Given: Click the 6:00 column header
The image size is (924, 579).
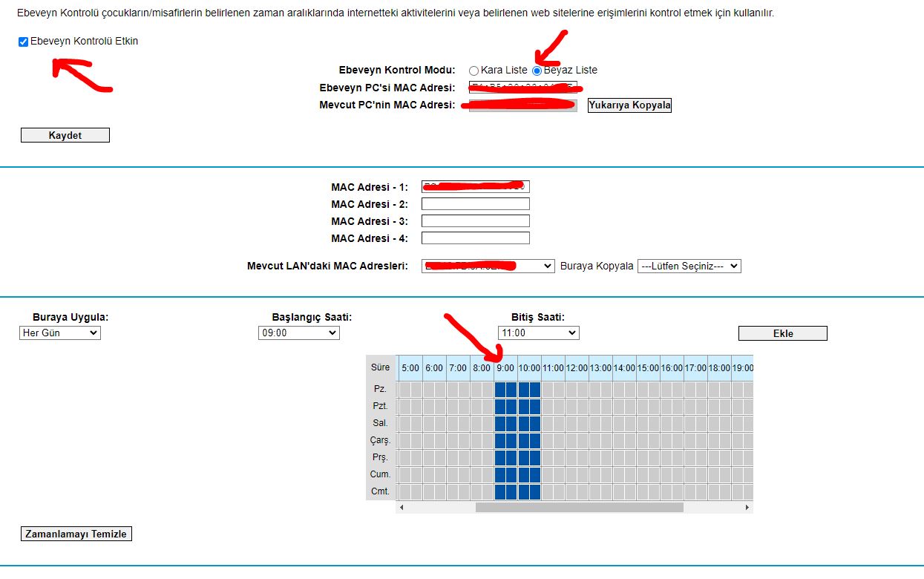Looking at the screenshot, I should coord(434,367).
